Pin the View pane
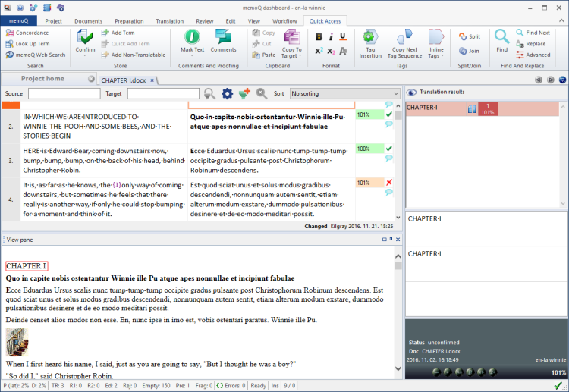The height and width of the screenshot is (392, 569). 391,240
